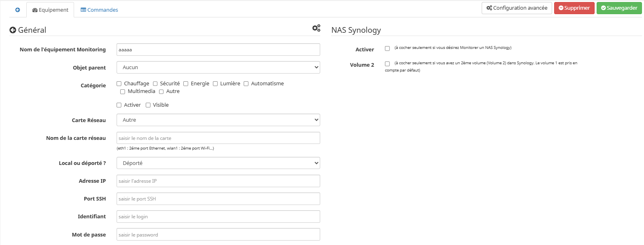The height and width of the screenshot is (245, 644).
Task: Click the gears icon beside Général
Action: tap(316, 28)
